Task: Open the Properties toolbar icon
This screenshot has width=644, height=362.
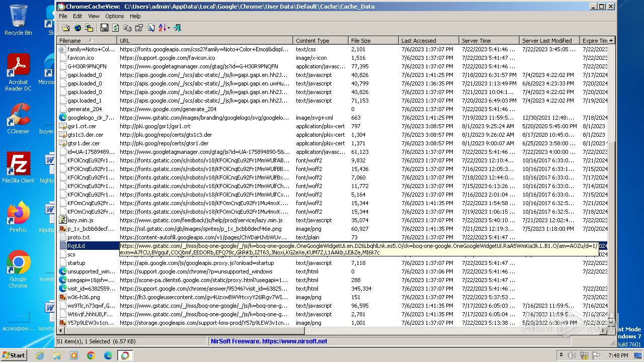Action: pos(139,28)
